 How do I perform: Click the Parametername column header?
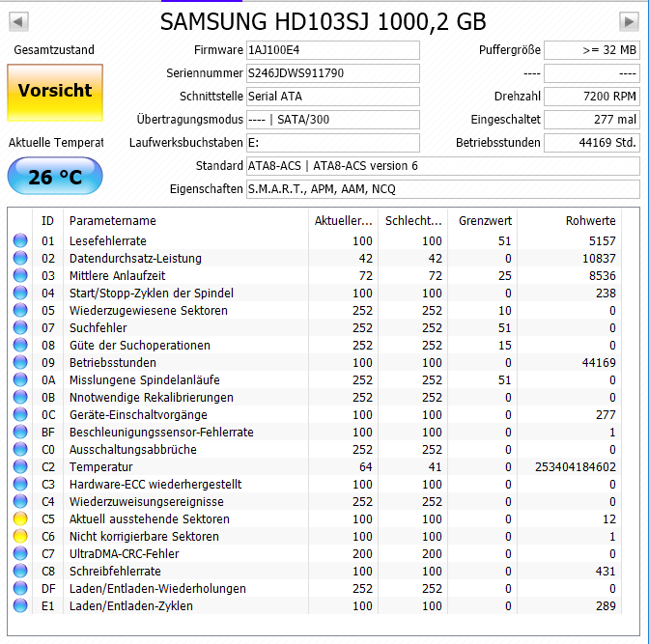click(185, 220)
